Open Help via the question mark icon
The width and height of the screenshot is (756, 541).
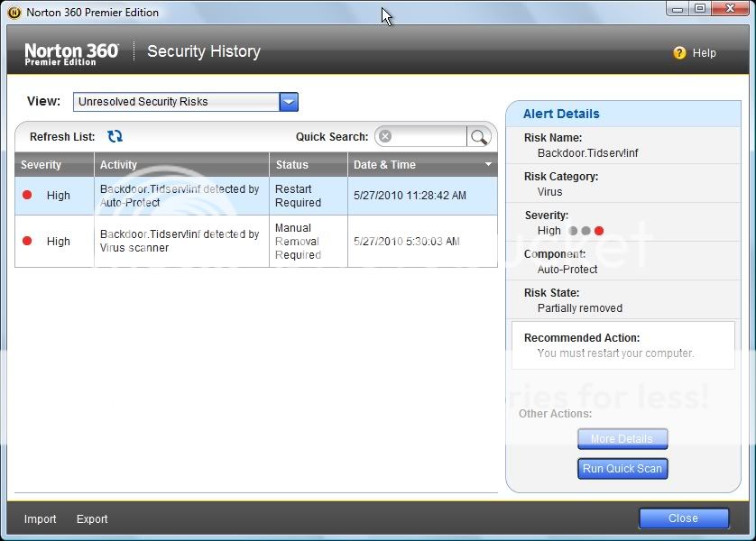click(x=679, y=53)
